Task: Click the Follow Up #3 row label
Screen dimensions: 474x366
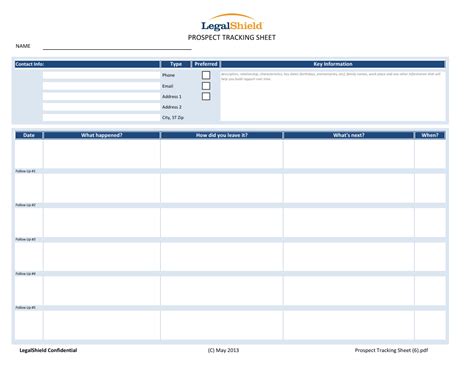Action: [x=25, y=239]
